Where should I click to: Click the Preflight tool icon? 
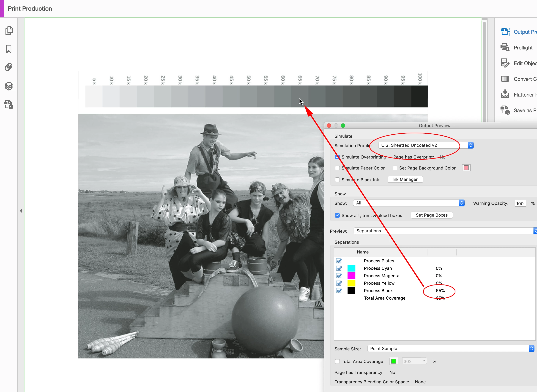click(x=505, y=47)
